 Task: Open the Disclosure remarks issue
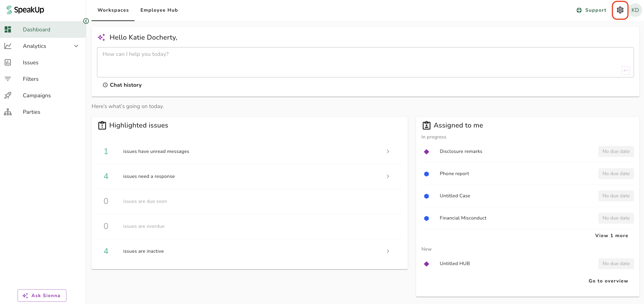point(461,151)
